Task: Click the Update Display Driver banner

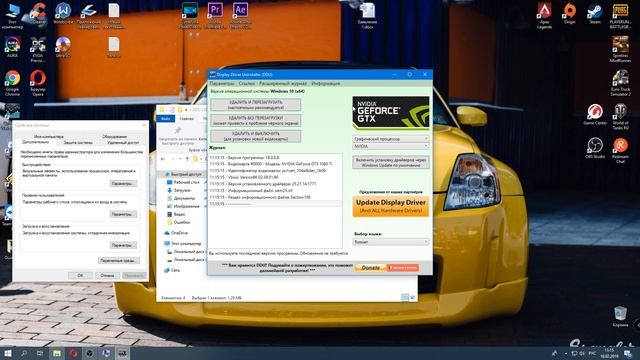Action: 391,206
